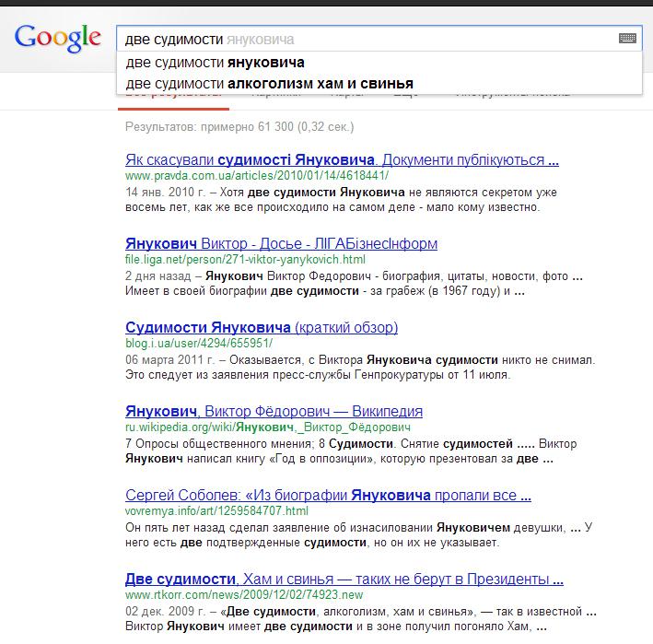Click into the search field with 'две судимости'
Viewport: 653px width, 644px height.
pyautogui.click(x=379, y=39)
